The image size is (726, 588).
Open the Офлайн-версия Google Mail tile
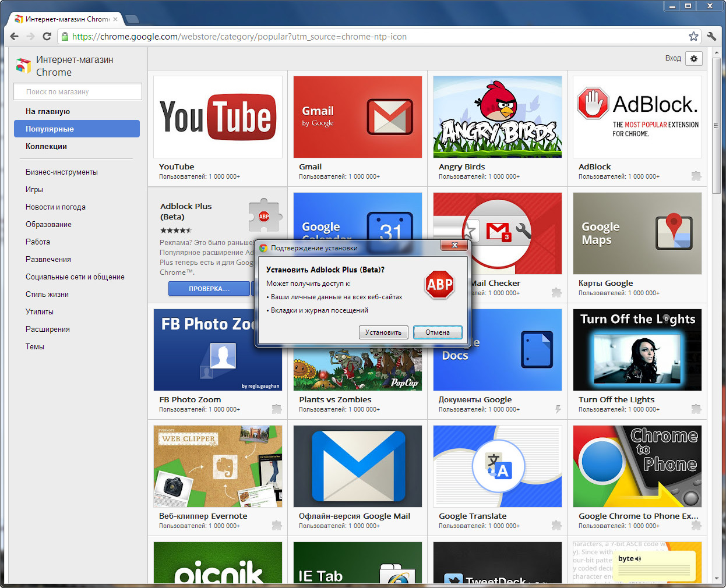tap(358, 477)
